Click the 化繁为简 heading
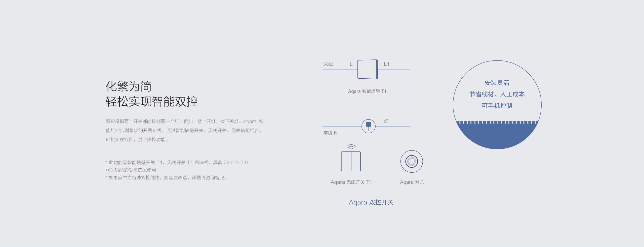The width and height of the screenshot is (644, 247). click(x=129, y=86)
